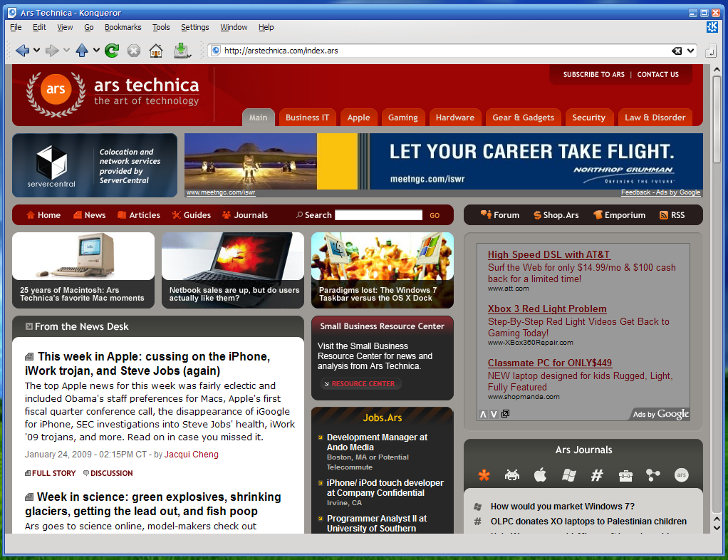The height and width of the screenshot is (560, 728).
Task: Switch to the Business IT tab
Action: click(x=307, y=118)
